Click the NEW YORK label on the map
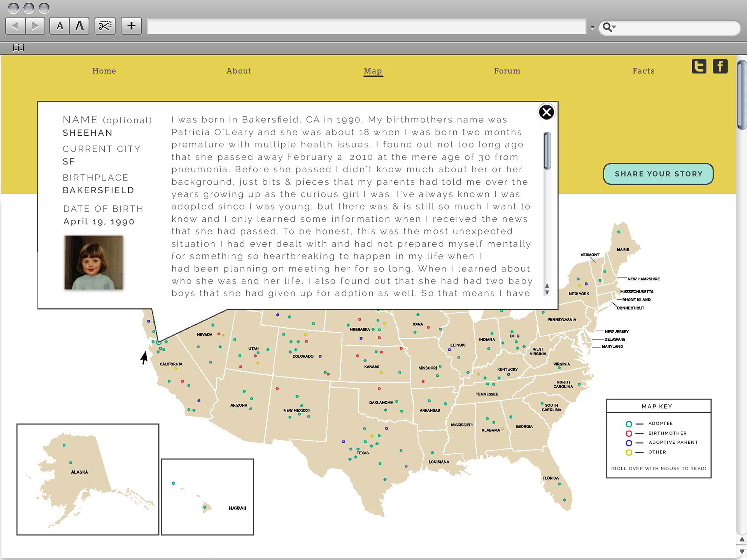The image size is (747, 560). coord(579,294)
